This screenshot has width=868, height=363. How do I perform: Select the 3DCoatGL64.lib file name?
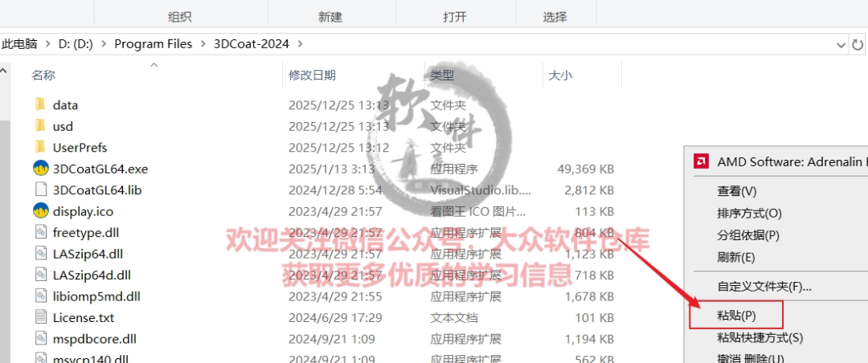(97, 190)
